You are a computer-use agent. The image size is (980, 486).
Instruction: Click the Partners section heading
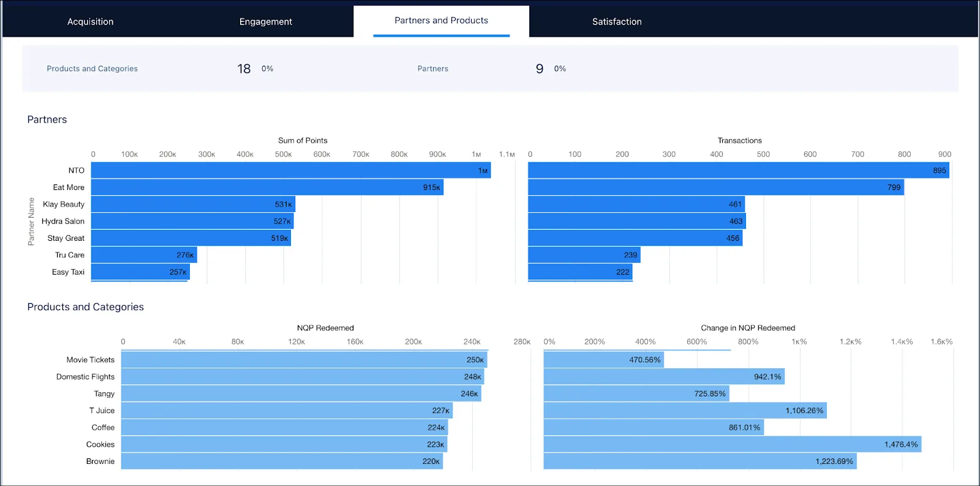click(x=47, y=120)
